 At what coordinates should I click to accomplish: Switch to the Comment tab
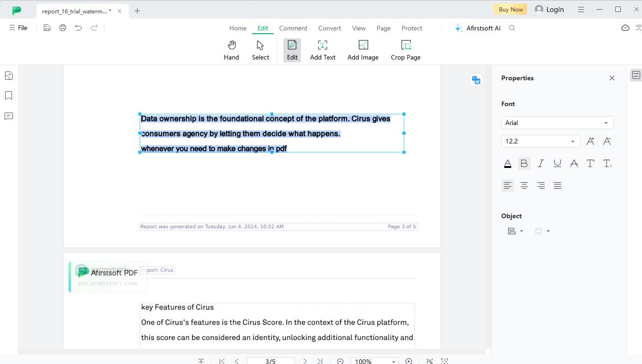coord(293,28)
